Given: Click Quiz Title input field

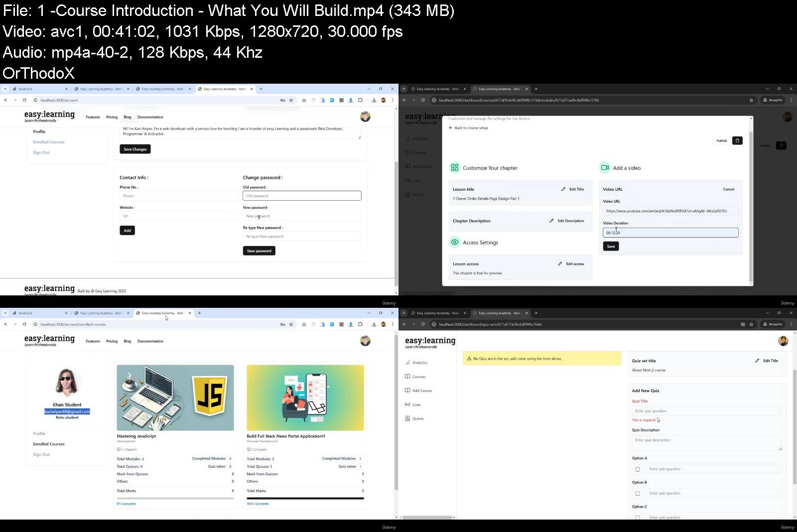Looking at the screenshot, I should [707, 411].
